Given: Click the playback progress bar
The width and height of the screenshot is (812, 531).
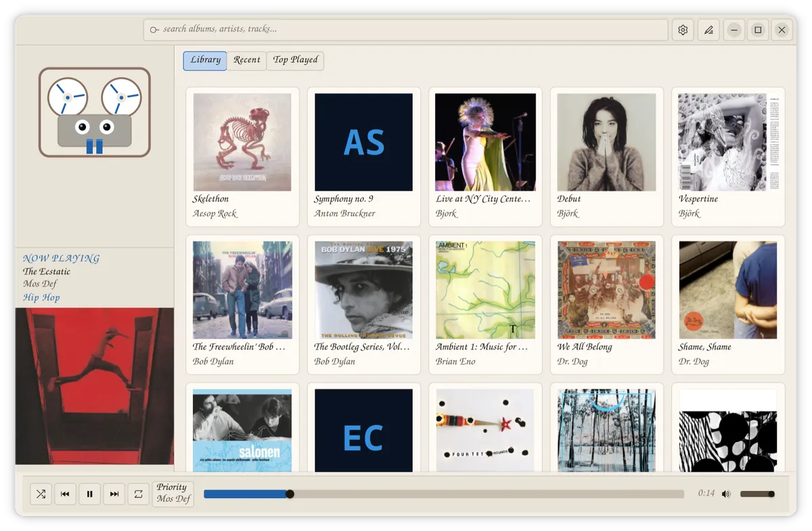Looking at the screenshot, I should [444, 494].
